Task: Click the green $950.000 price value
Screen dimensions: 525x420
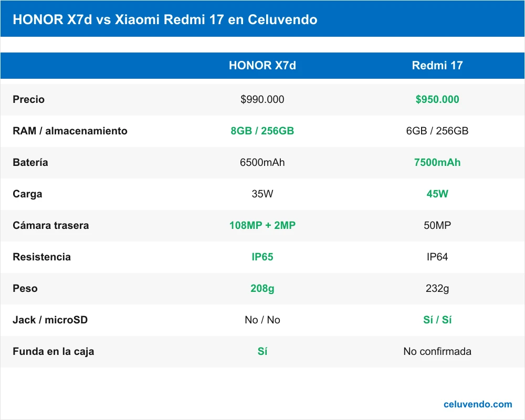Action: [437, 99]
